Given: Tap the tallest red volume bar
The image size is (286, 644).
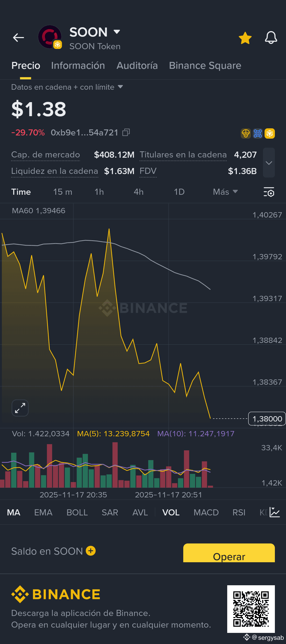Looking at the screenshot, I should pyautogui.click(x=115, y=465).
